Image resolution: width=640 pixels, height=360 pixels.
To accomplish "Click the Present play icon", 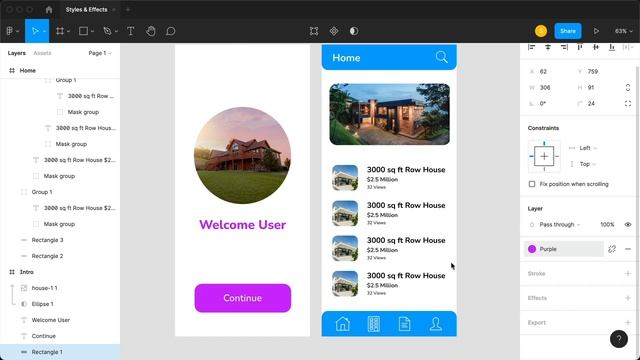I will [596, 31].
